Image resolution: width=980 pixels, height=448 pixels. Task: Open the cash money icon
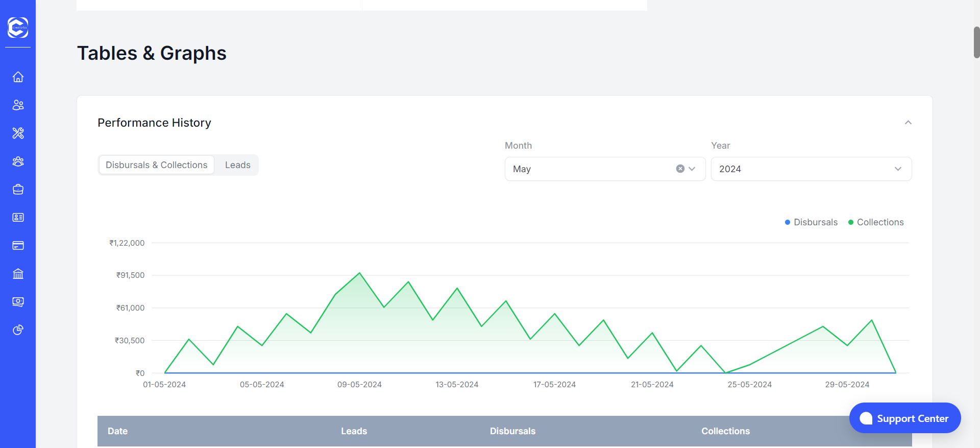tap(18, 302)
